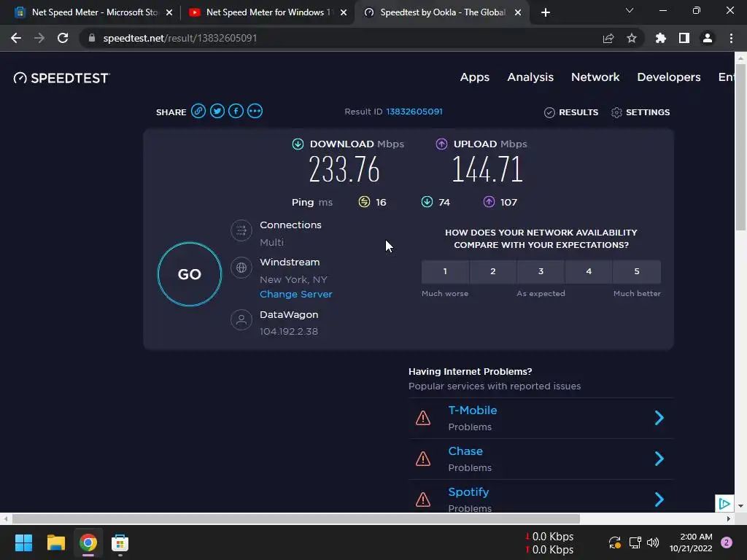The height and width of the screenshot is (560, 747).
Task: Switch to the YouTube Net Speed Meter tab
Action: point(267,12)
